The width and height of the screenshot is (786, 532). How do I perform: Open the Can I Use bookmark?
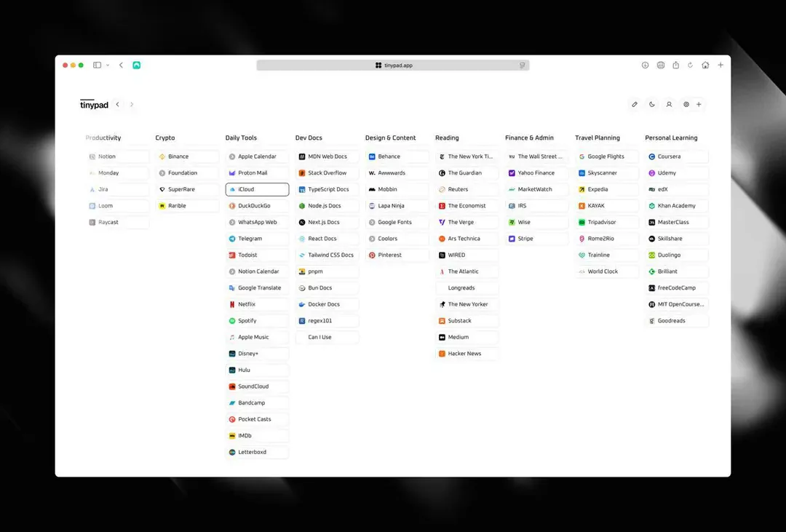(x=327, y=338)
